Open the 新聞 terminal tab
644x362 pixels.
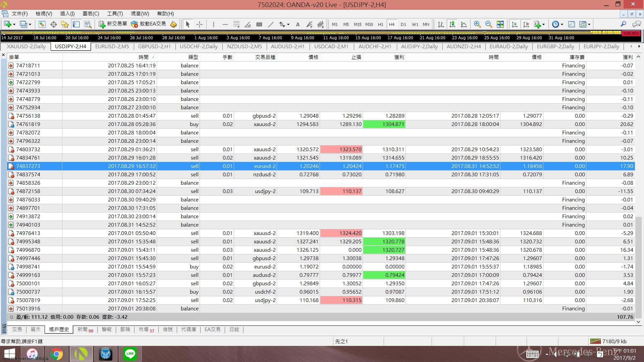85,329
